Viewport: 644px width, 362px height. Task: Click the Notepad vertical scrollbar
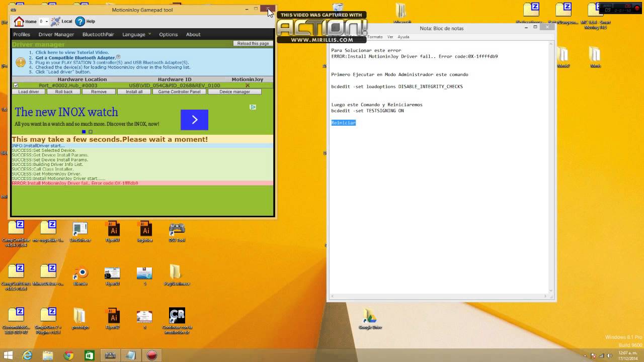click(x=550, y=166)
